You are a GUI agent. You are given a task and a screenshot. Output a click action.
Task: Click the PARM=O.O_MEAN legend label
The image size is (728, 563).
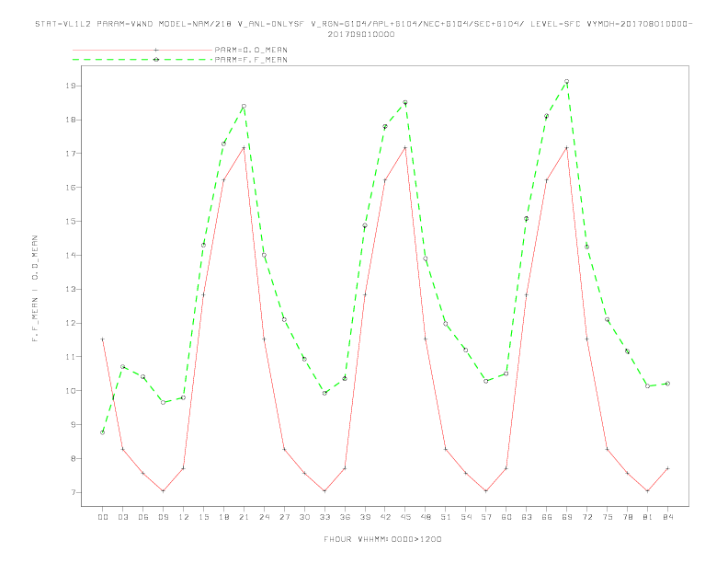point(251,50)
